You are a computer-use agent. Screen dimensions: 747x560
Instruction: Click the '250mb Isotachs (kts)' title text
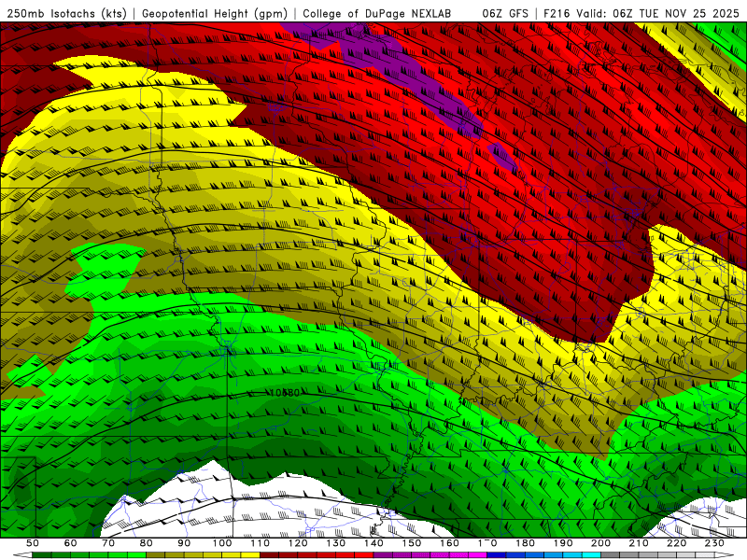[x=66, y=13]
